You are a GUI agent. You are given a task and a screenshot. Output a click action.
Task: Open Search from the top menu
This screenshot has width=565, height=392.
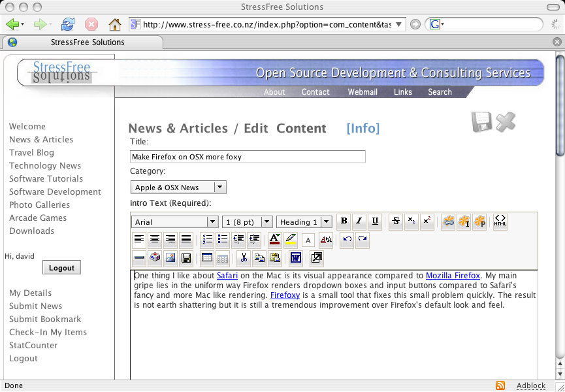point(440,92)
